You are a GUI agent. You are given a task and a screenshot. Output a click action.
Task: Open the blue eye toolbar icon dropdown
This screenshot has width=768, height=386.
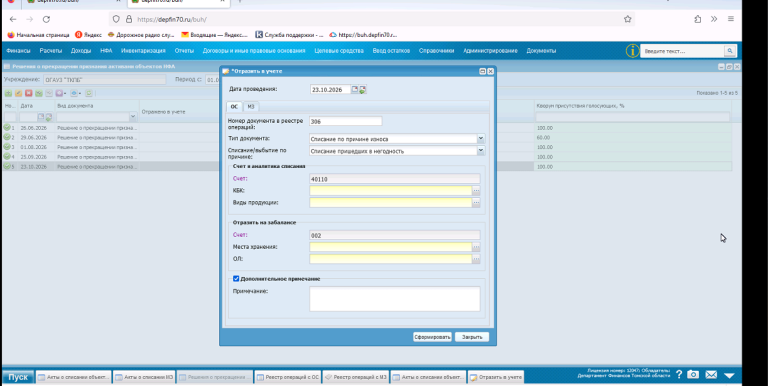point(75,93)
